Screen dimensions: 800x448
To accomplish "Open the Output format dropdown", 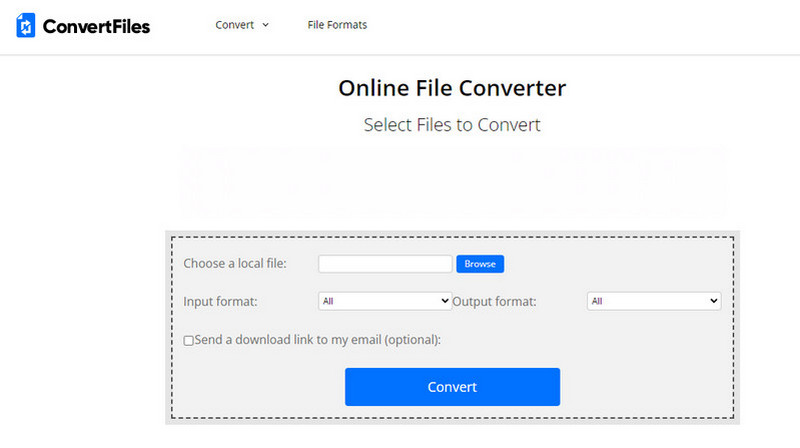I will pos(653,300).
